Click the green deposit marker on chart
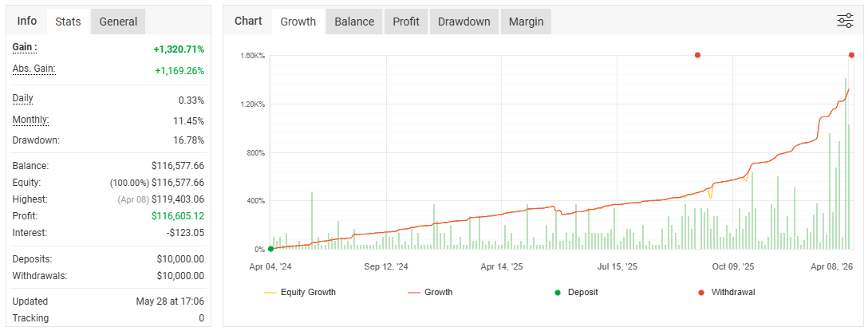The height and width of the screenshot is (331, 868). pyautogui.click(x=270, y=249)
